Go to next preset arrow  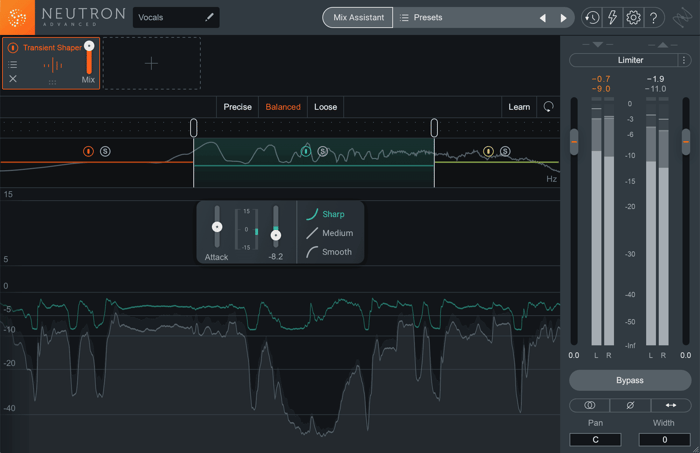[563, 18]
